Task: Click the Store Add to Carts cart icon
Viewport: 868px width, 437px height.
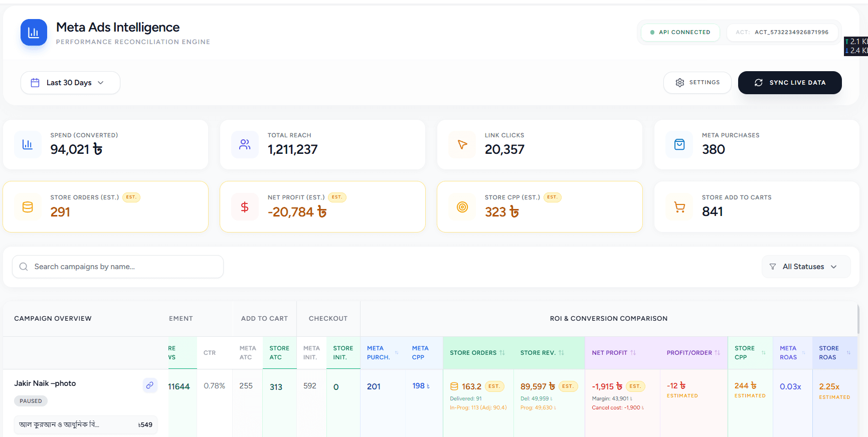Action: click(x=679, y=207)
